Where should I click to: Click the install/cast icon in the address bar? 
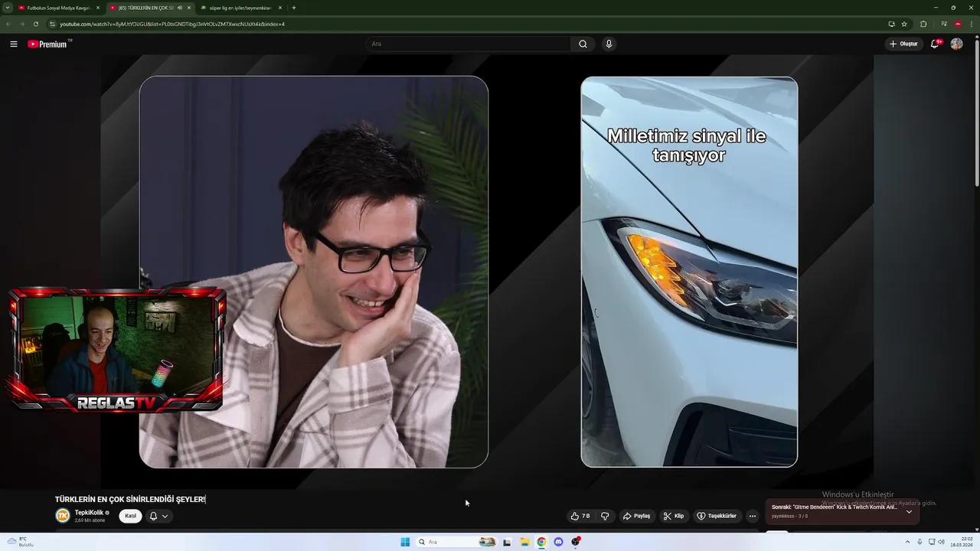click(891, 24)
